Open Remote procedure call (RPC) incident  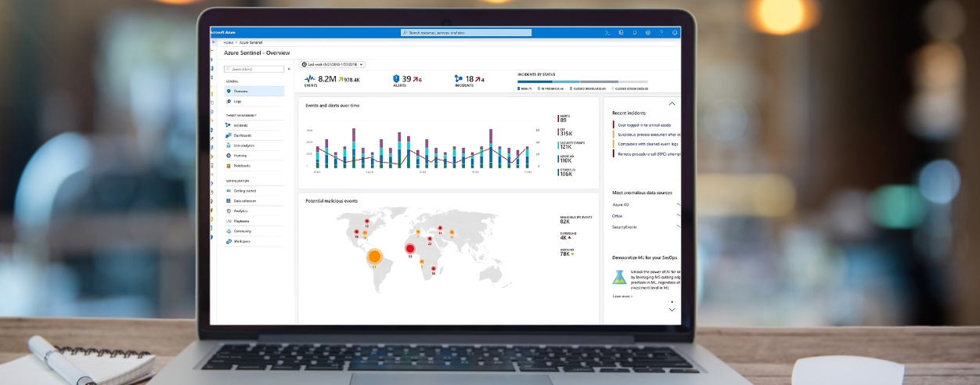648,153
